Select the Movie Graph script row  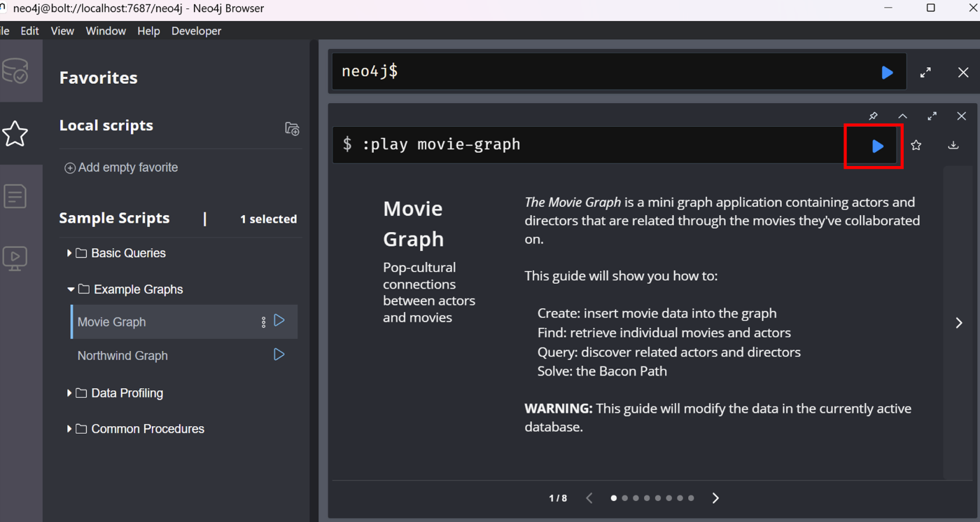tap(184, 322)
